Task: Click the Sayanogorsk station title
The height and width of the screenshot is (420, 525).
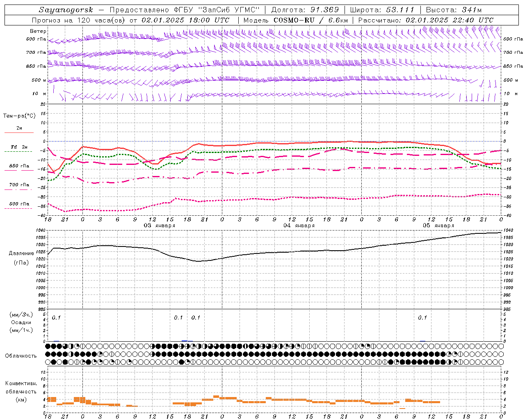Action: (66, 10)
